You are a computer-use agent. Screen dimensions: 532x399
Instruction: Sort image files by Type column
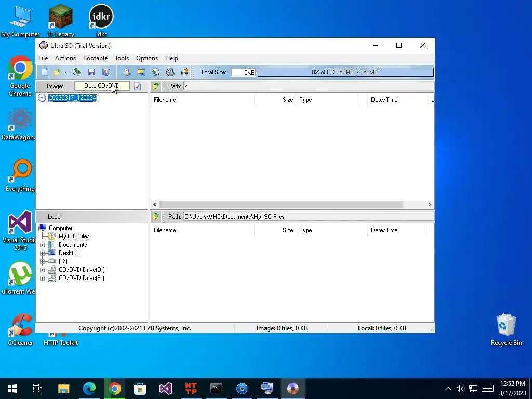327,100
